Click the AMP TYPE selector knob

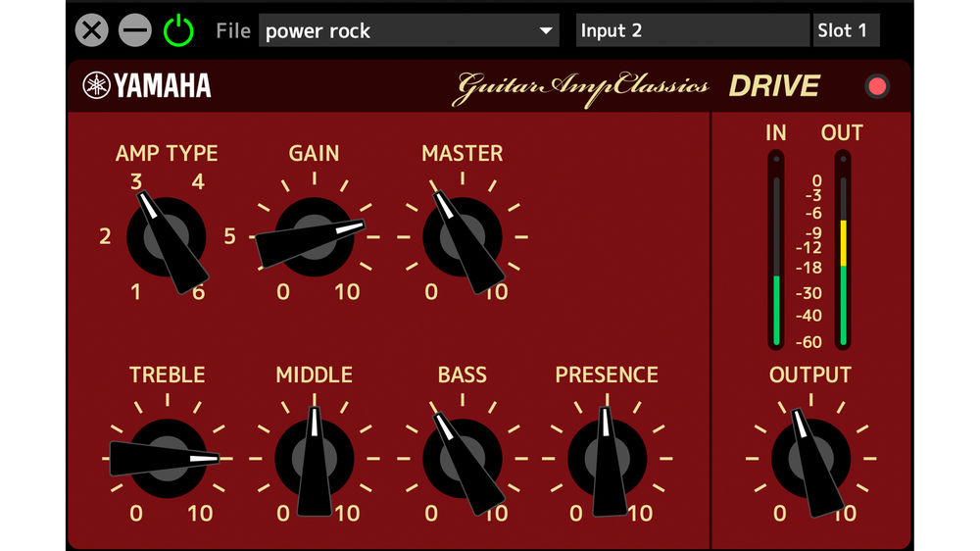point(166,236)
